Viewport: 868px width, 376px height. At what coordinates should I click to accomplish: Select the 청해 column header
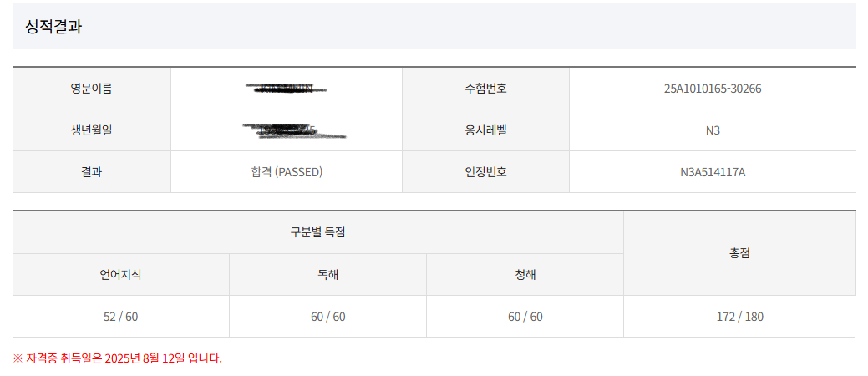(x=525, y=275)
